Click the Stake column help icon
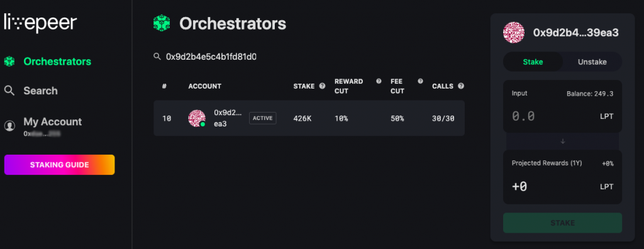The height and width of the screenshot is (249, 644). [x=323, y=86]
